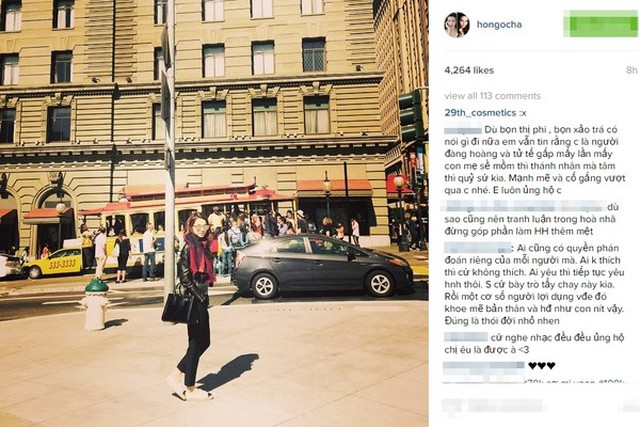
Task: Click blurred username before 'cứ nghe nhạc'
Action: coord(466,337)
